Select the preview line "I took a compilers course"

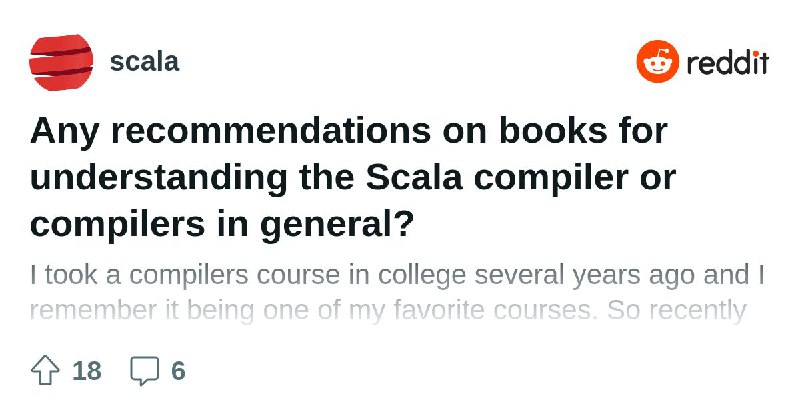click(397, 276)
